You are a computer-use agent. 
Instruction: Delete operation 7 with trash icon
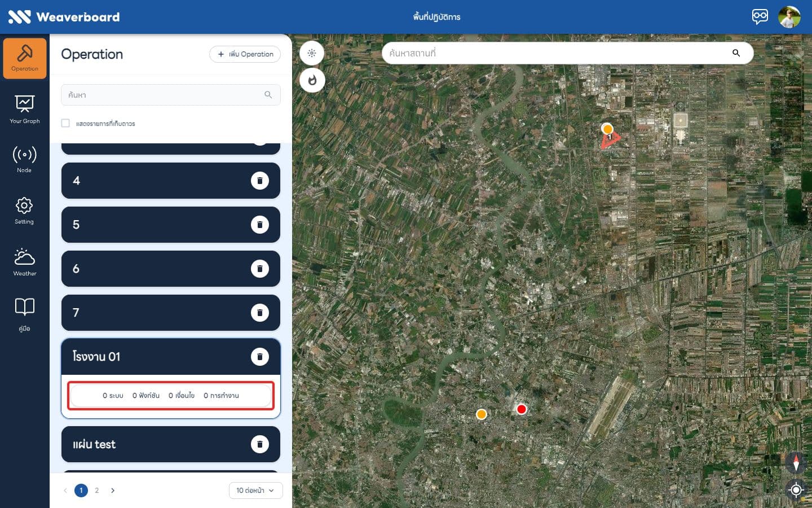point(259,313)
